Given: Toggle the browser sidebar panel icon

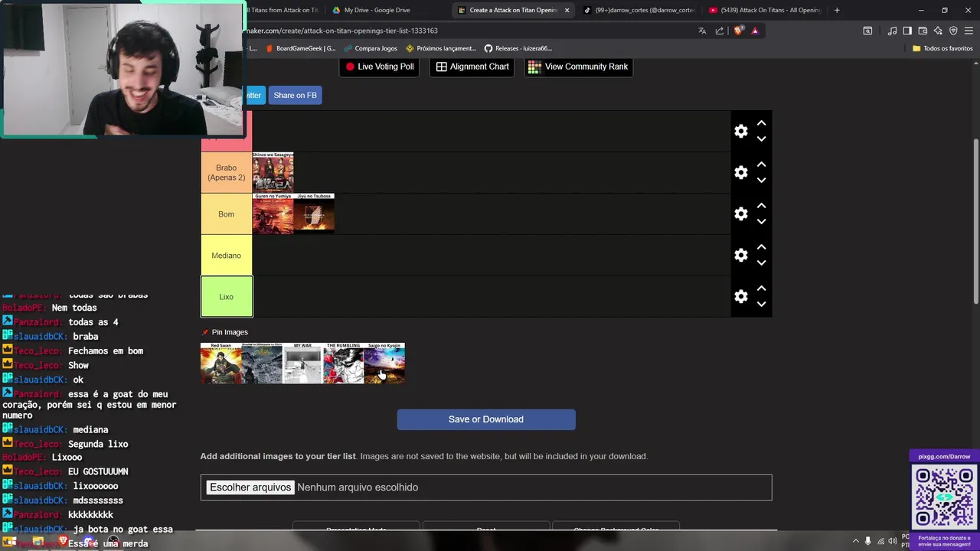Looking at the screenshot, I should click(x=907, y=31).
